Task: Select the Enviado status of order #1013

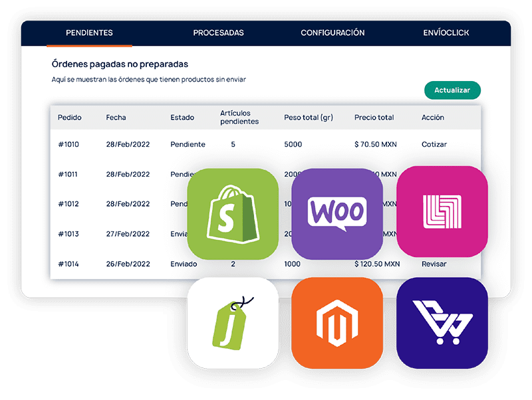Action: click(175, 233)
